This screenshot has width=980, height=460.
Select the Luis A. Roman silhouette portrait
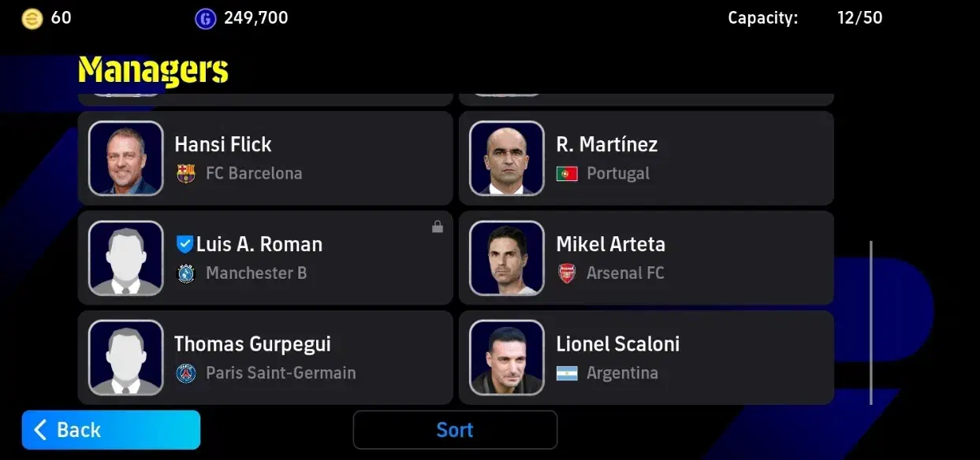pos(126,258)
